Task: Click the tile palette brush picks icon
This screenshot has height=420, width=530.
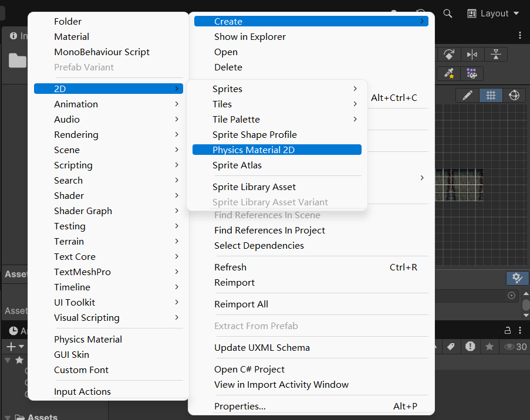Action: coord(472,73)
